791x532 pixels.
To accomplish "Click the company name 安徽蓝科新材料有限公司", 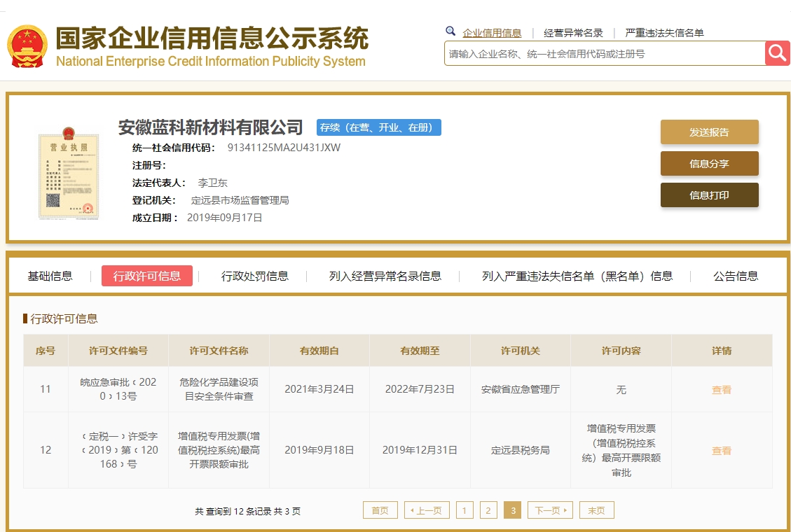I will click(210, 127).
